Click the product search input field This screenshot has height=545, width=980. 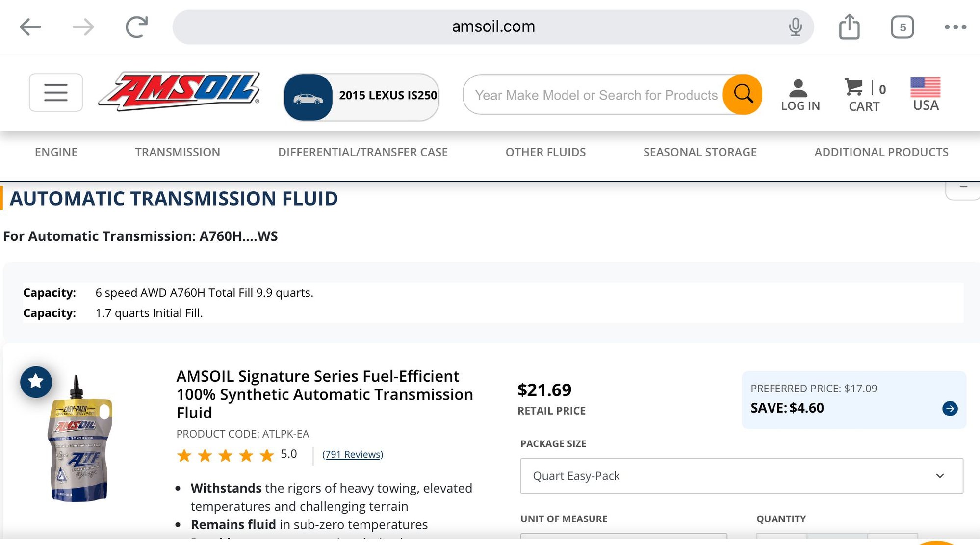595,95
